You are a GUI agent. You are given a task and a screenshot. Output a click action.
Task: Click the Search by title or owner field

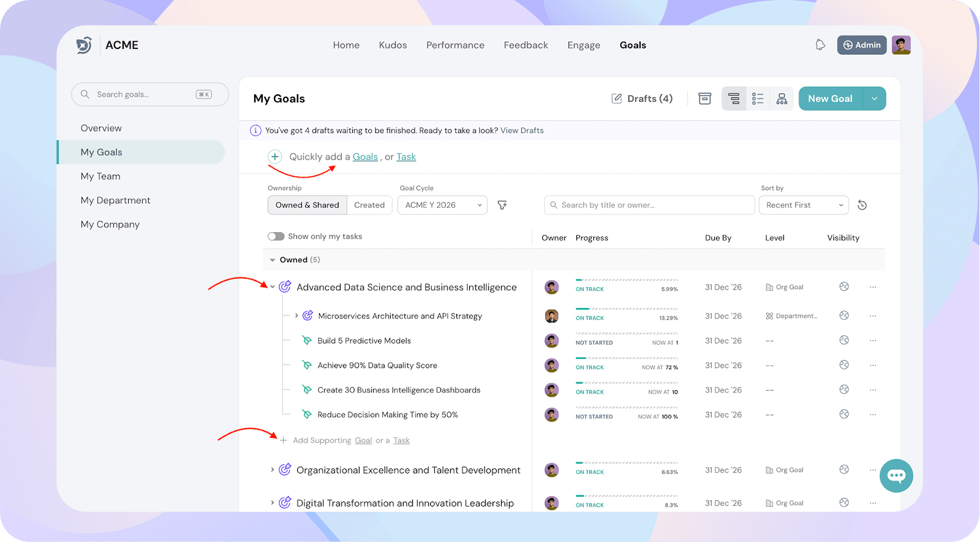pyautogui.click(x=649, y=205)
